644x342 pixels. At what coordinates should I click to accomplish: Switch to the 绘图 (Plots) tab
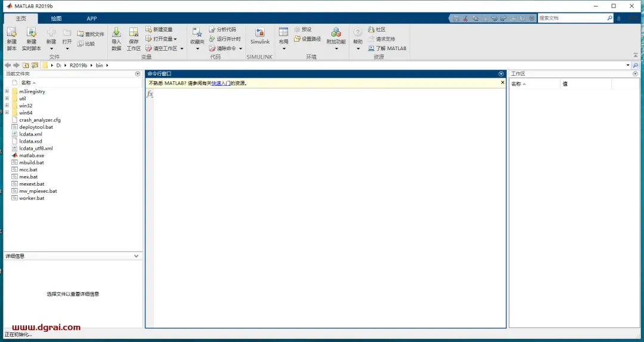(56, 19)
